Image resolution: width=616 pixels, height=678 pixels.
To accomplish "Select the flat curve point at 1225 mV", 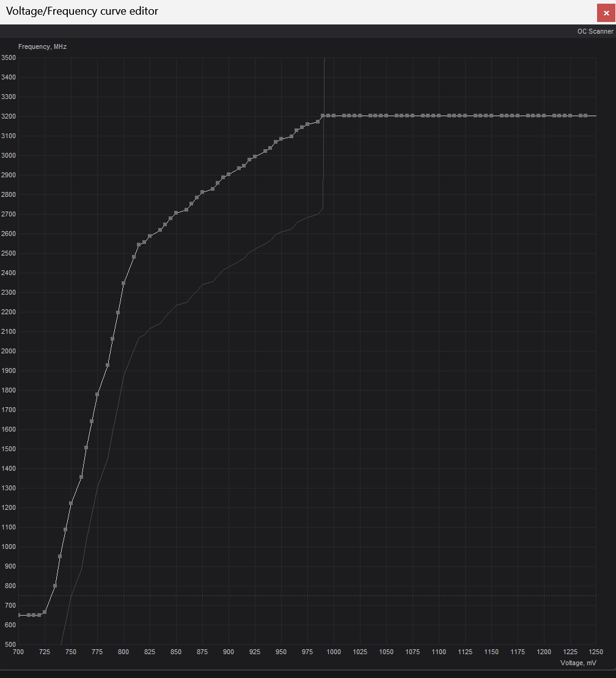I will pyautogui.click(x=570, y=116).
